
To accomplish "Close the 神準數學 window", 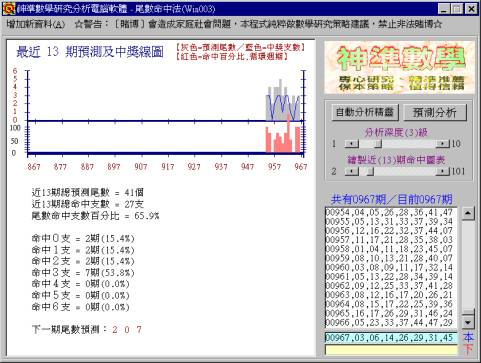I will point(471,9).
